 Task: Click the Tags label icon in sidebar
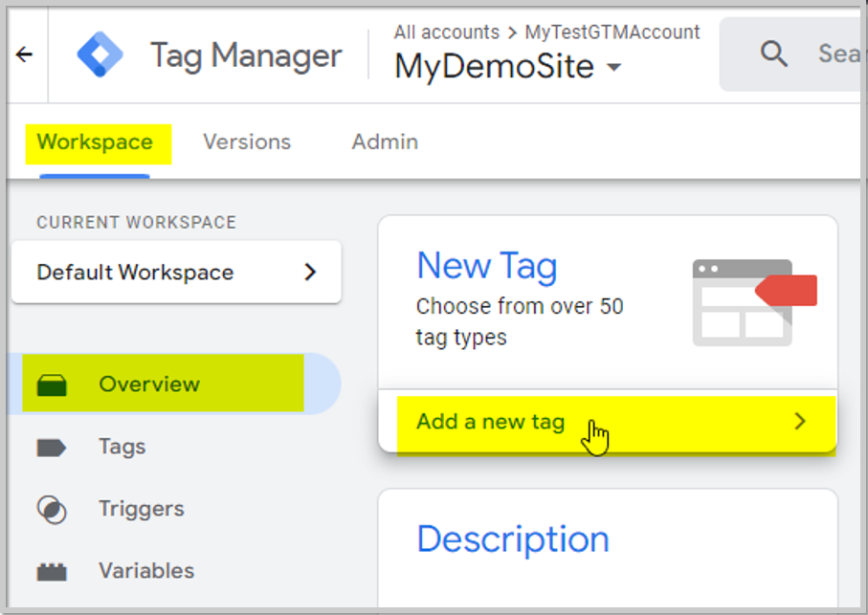coord(52,448)
